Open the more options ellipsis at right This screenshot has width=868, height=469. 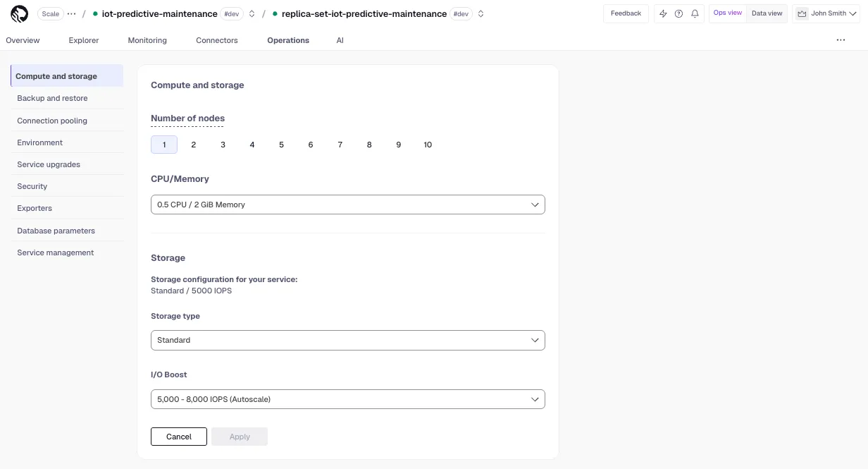click(x=841, y=40)
